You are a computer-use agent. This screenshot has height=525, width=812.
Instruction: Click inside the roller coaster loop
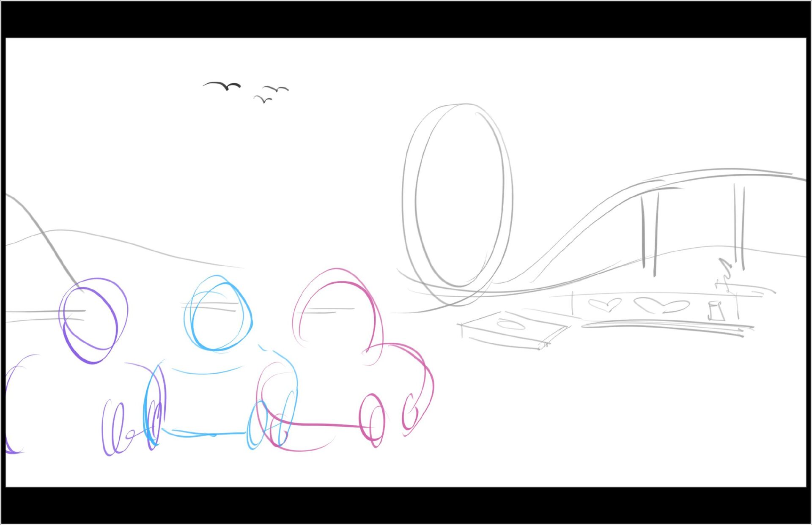[459, 199]
